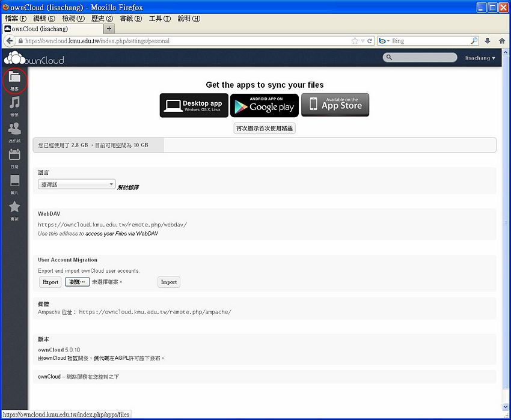Click the Firefox back arrow button
The image size is (511, 420).
coord(10,41)
